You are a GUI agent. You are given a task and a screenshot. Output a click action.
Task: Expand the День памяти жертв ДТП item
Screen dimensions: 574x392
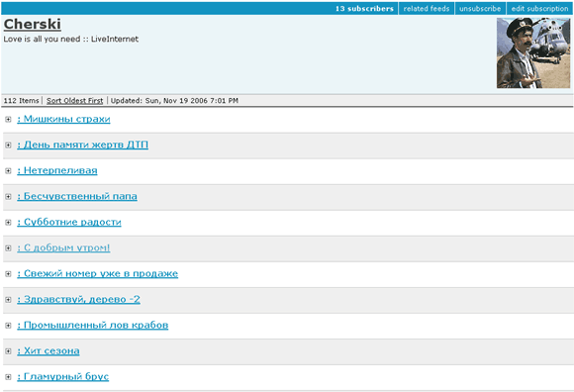8,145
